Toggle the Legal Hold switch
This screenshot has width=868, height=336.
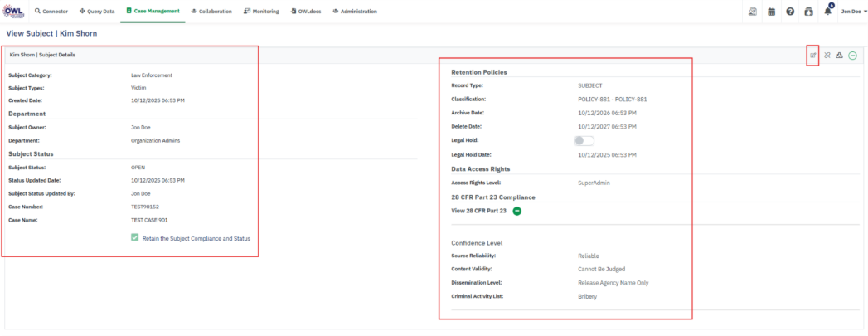tap(584, 141)
